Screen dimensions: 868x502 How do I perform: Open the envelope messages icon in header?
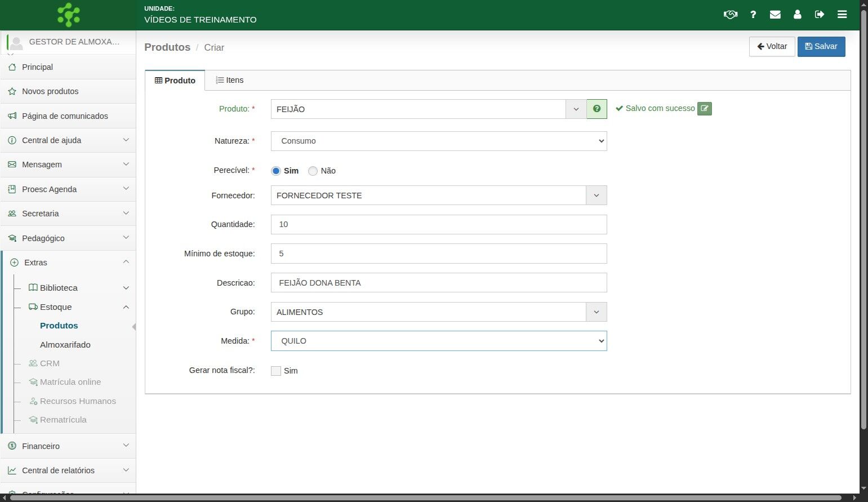pyautogui.click(x=775, y=15)
